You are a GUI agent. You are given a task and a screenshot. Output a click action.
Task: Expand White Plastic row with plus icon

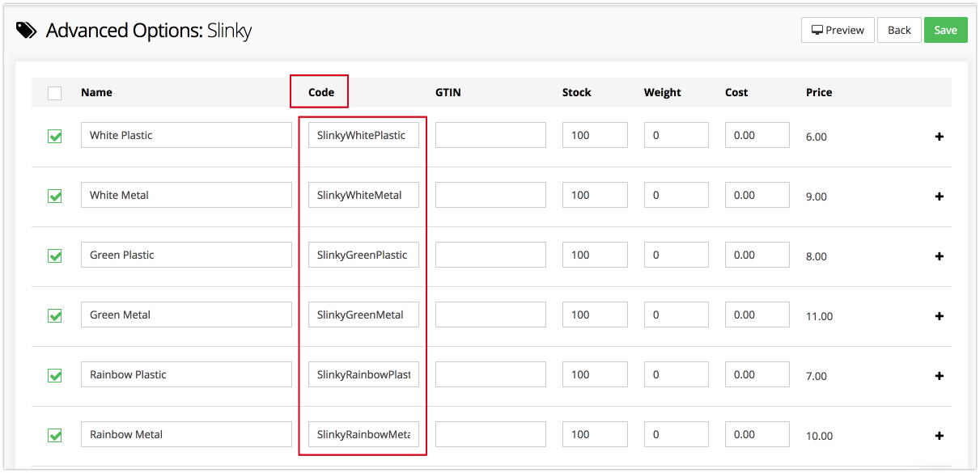pos(940,137)
